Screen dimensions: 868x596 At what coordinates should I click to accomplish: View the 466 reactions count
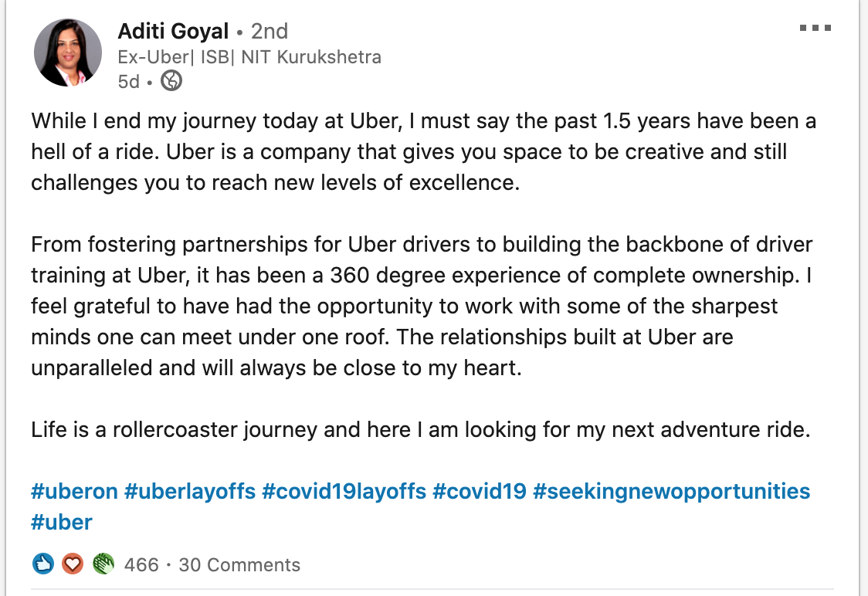141,564
